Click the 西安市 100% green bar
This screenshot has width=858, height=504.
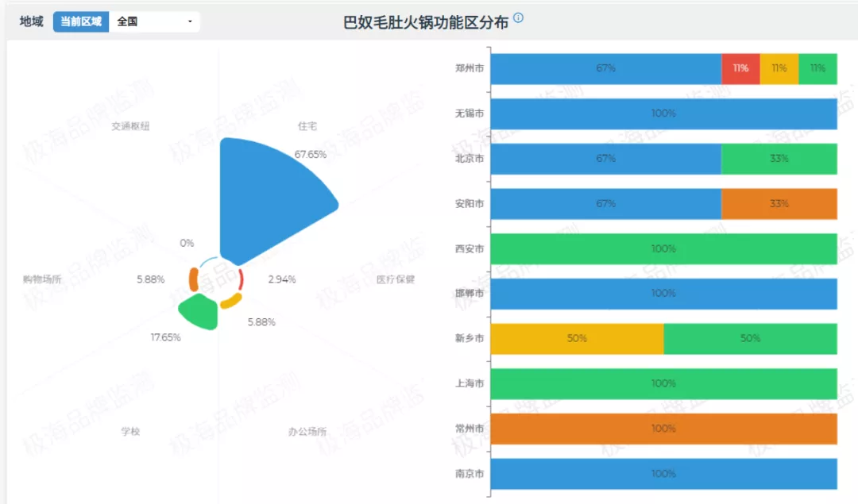[x=663, y=248]
